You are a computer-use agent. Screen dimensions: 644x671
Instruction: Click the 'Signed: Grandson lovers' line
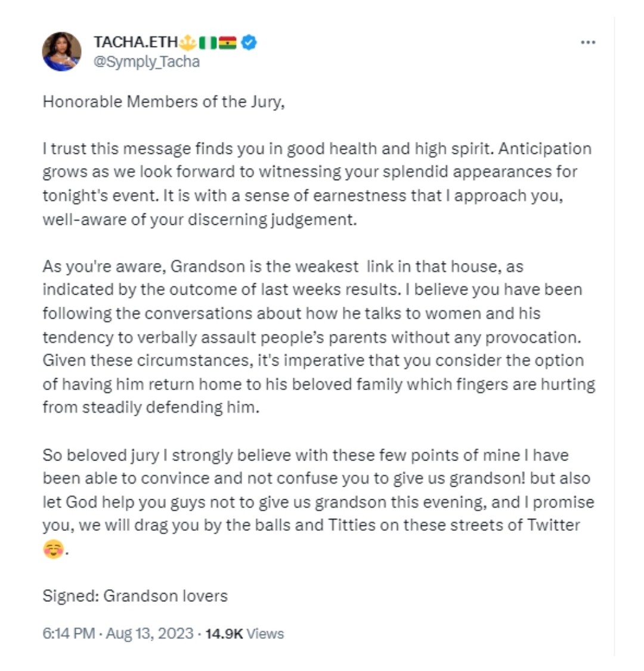pos(135,596)
